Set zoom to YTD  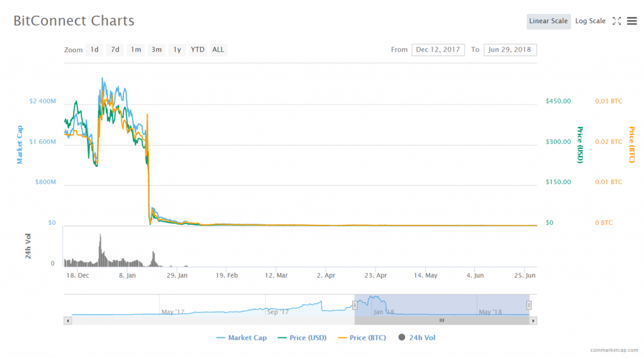click(197, 50)
